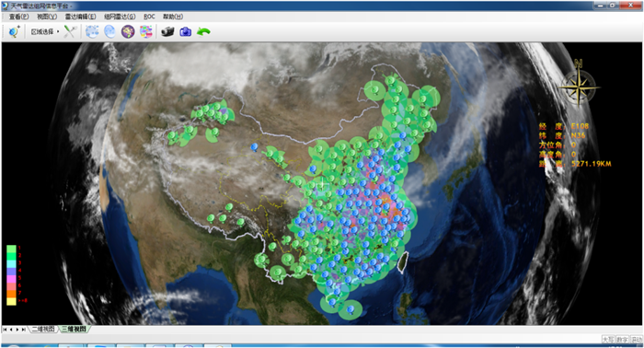This screenshot has height=348, width=644.
Task: Select the southernmost blue radar pin
Action: (350, 309)
